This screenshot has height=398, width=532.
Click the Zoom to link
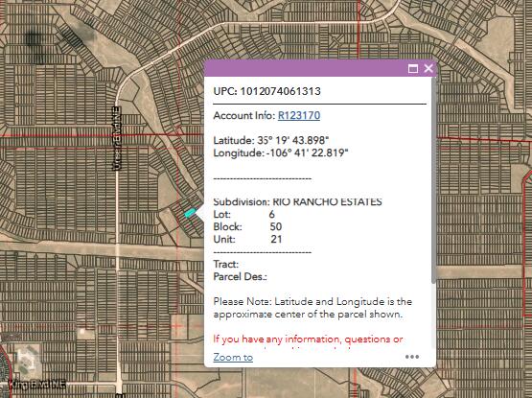point(233,358)
